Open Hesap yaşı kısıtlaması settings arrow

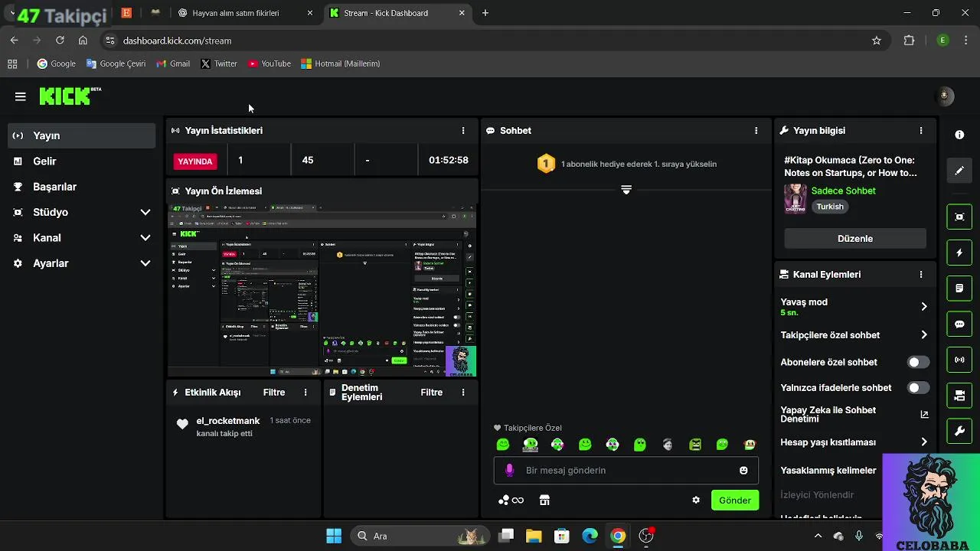(x=924, y=442)
